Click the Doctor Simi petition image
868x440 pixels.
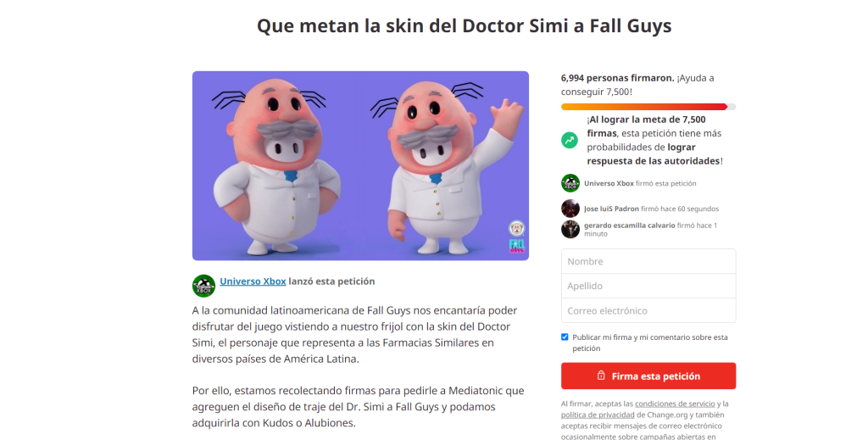(x=360, y=165)
